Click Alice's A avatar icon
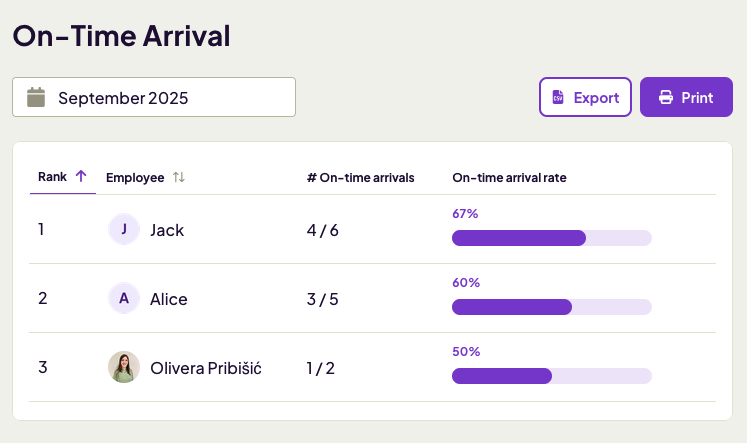The image size is (747, 443). 124,298
